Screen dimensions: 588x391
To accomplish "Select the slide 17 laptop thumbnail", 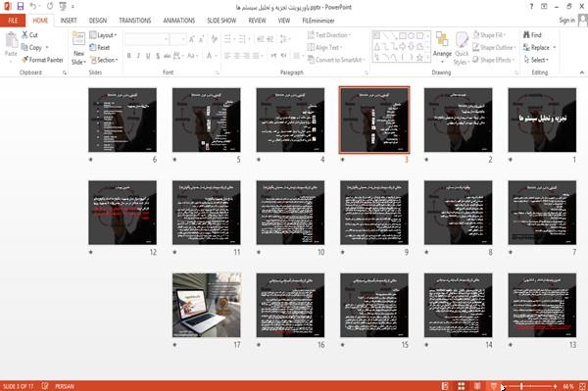I will pyautogui.click(x=207, y=305).
